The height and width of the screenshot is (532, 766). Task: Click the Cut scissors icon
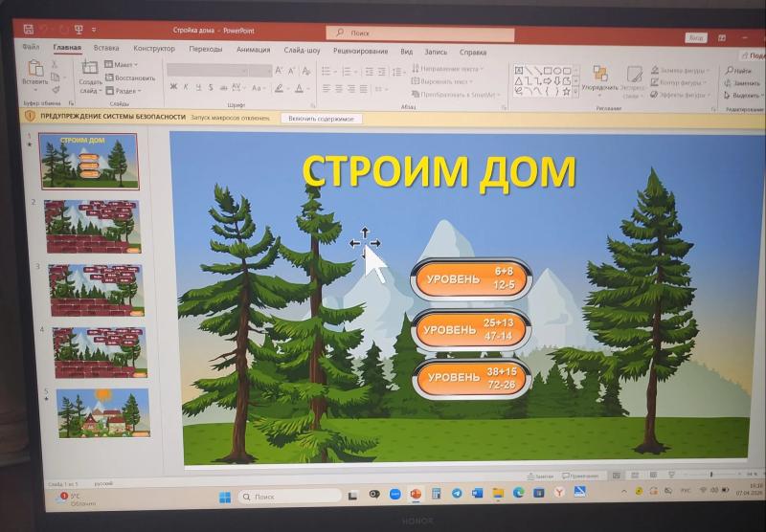point(55,64)
